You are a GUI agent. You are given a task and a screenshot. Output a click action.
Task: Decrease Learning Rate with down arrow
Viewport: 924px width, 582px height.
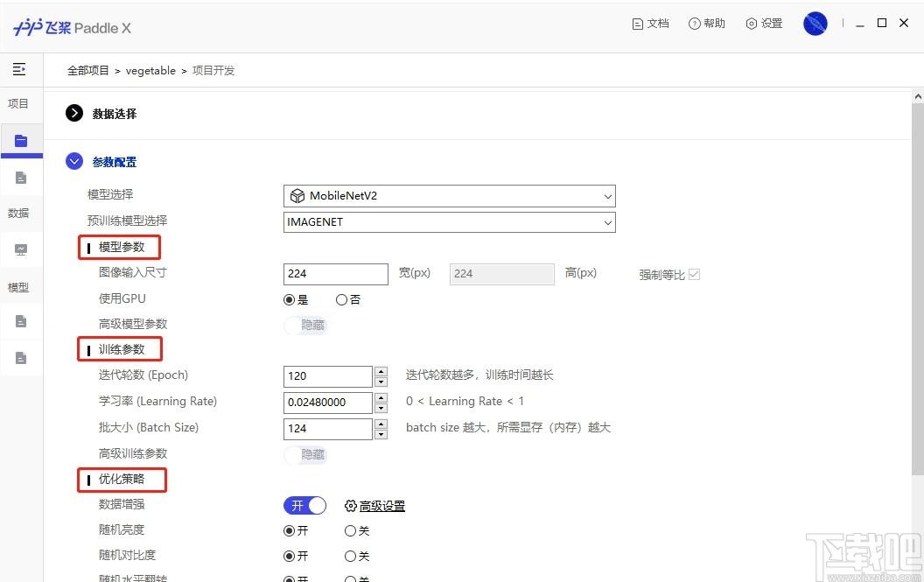click(381, 408)
